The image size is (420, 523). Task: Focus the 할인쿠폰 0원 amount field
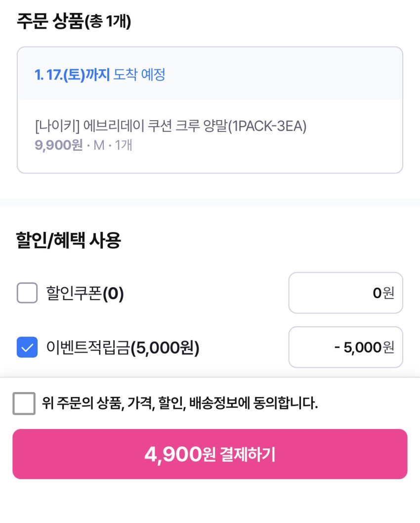[345, 293]
